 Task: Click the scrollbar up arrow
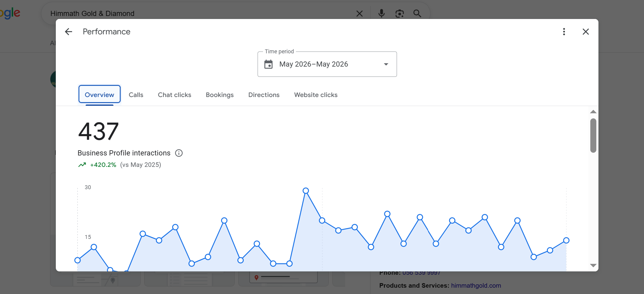click(x=593, y=112)
